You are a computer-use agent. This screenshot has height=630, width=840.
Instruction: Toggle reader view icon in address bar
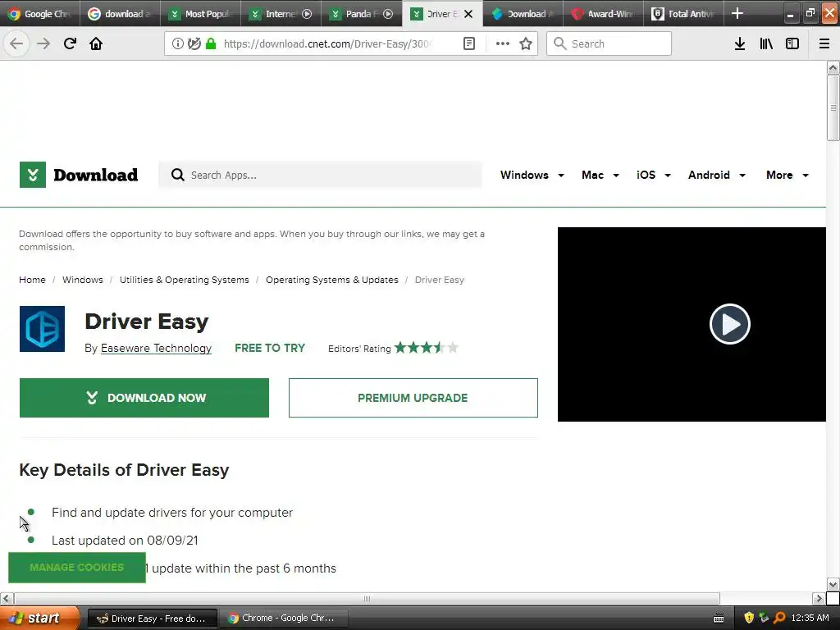[468, 43]
